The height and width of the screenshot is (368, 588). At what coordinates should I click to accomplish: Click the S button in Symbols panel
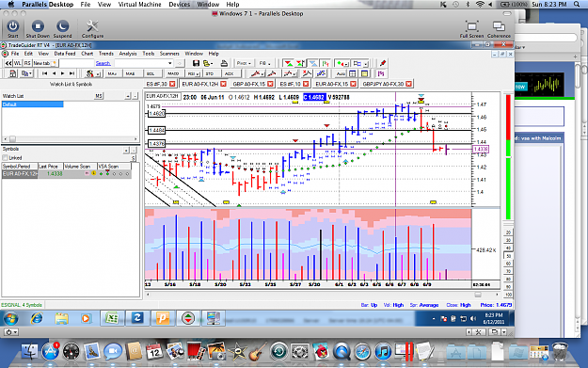click(x=134, y=158)
